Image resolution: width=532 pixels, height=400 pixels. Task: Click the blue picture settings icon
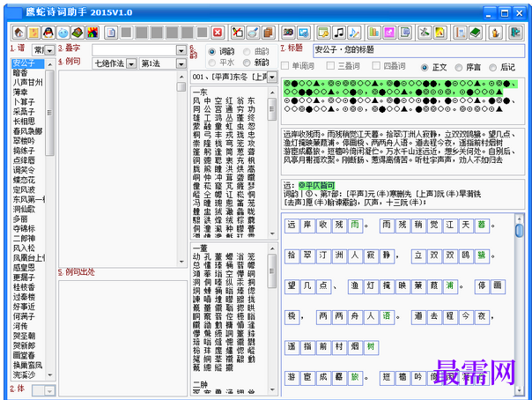coord(304,33)
